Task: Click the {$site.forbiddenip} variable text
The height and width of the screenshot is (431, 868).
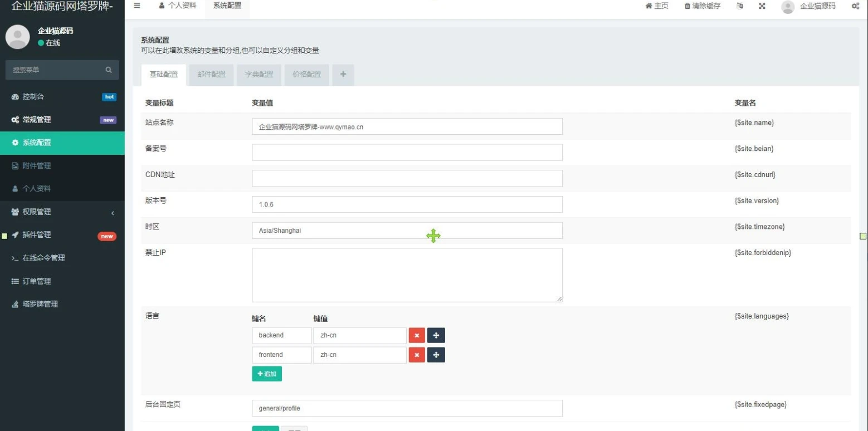Action: coord(763,253)
